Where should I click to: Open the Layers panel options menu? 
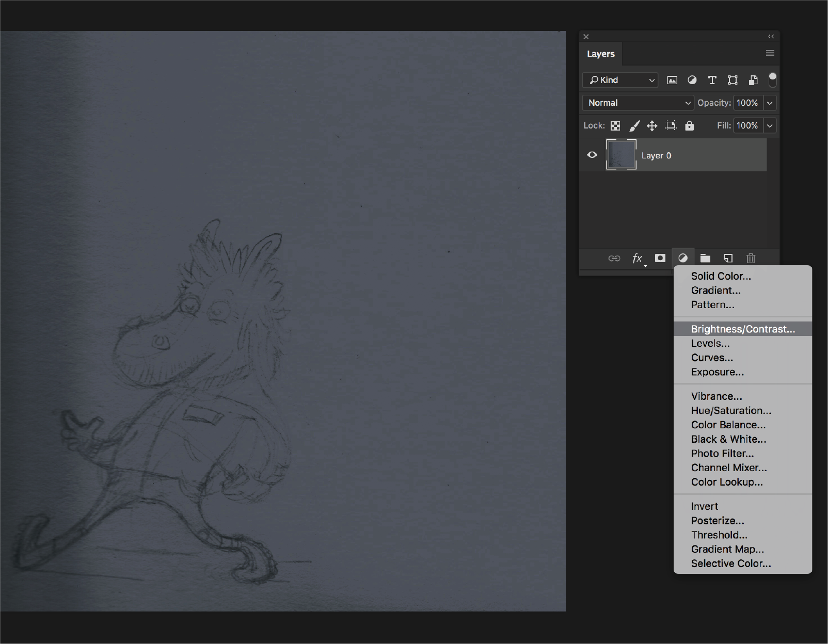770,53
